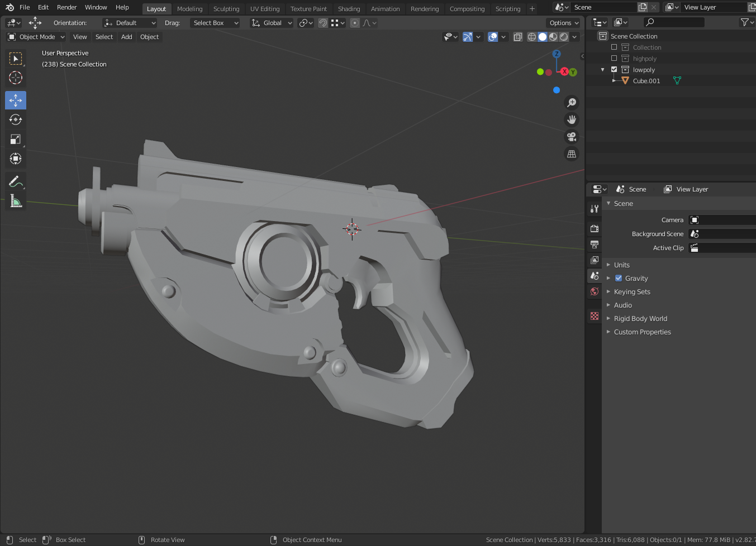Screen dimensions: 756x546
Task: Open the Render properties tab
Action: point(594,228)
